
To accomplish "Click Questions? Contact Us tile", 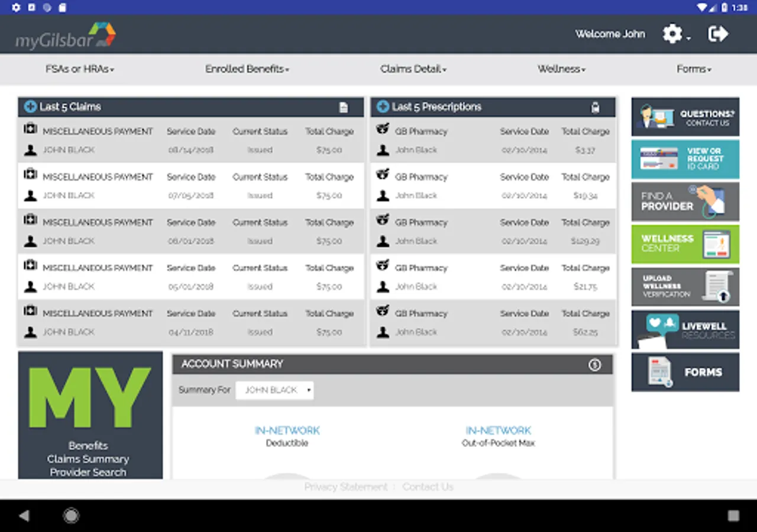I will 685,117.
